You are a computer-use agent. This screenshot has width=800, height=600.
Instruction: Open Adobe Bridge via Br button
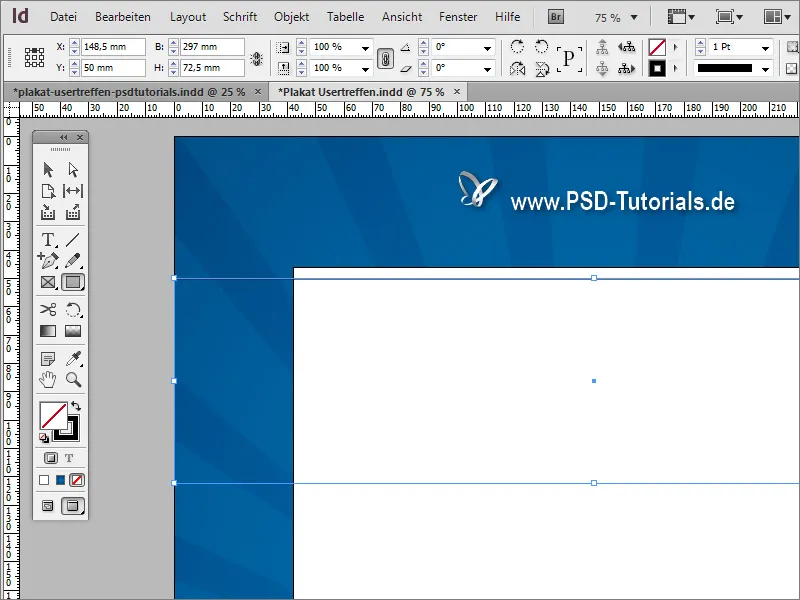[556, 17]
